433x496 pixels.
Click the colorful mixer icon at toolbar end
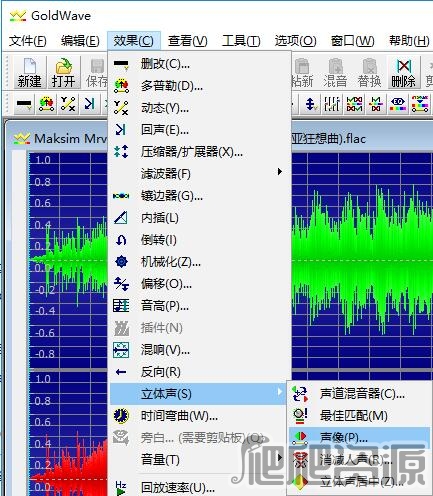coord(420,104)
